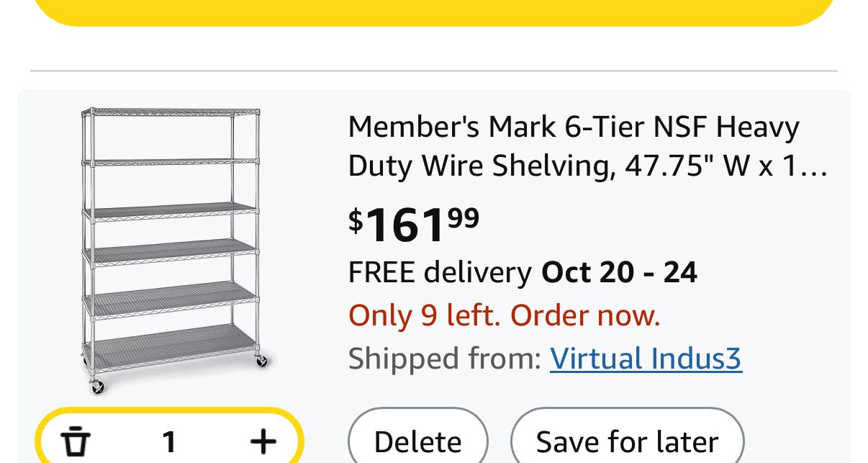The image size is (868, 463).
Task: Increase quantity with the plus icon
Action: pyautogui.click(x=263, y=441)
